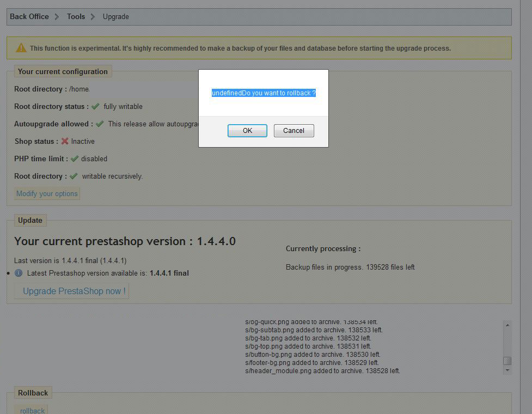Click the experimental function warning message
The image size is (532, 414).
(240, 48)
